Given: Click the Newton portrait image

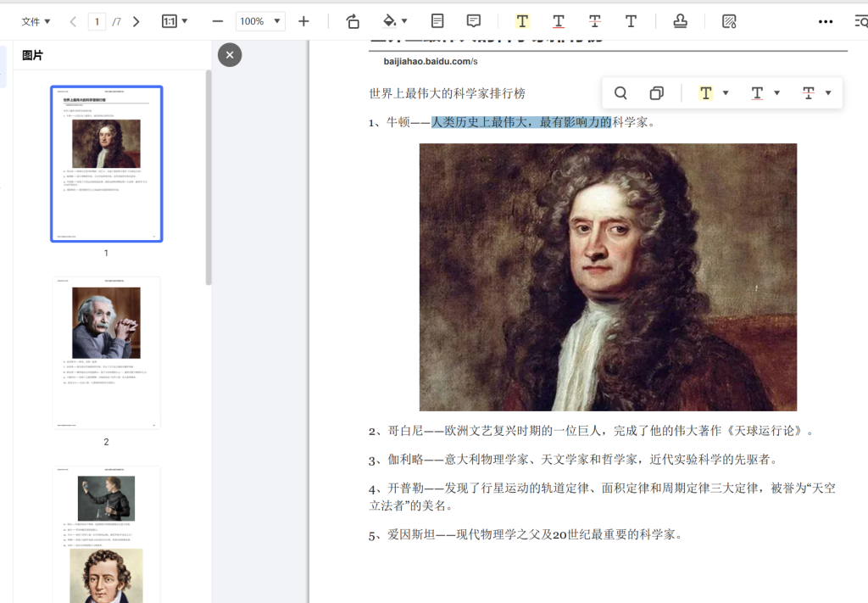Looking at the screenshot, I should [x=608, y=276].
